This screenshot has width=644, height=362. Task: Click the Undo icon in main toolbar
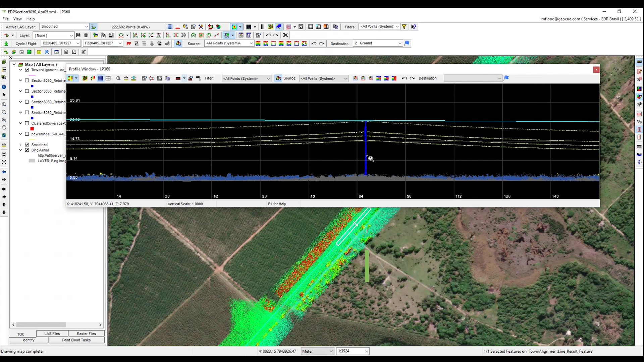pos(268,35)
